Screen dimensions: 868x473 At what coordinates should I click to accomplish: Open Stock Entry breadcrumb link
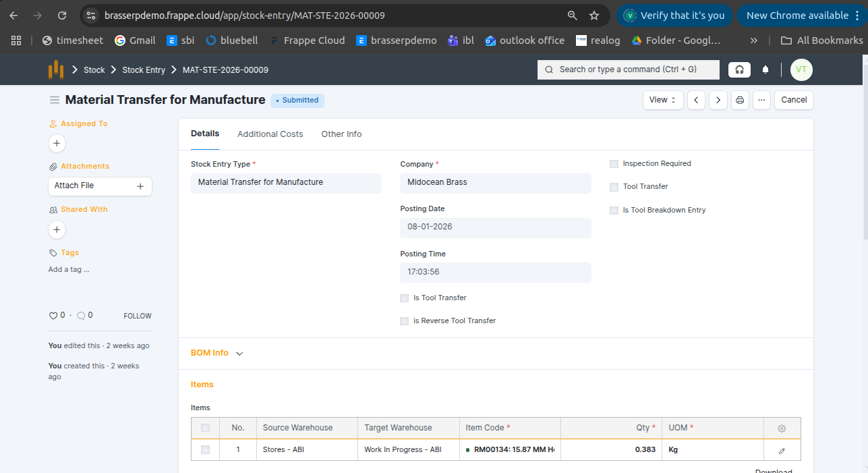click(144, 70)
